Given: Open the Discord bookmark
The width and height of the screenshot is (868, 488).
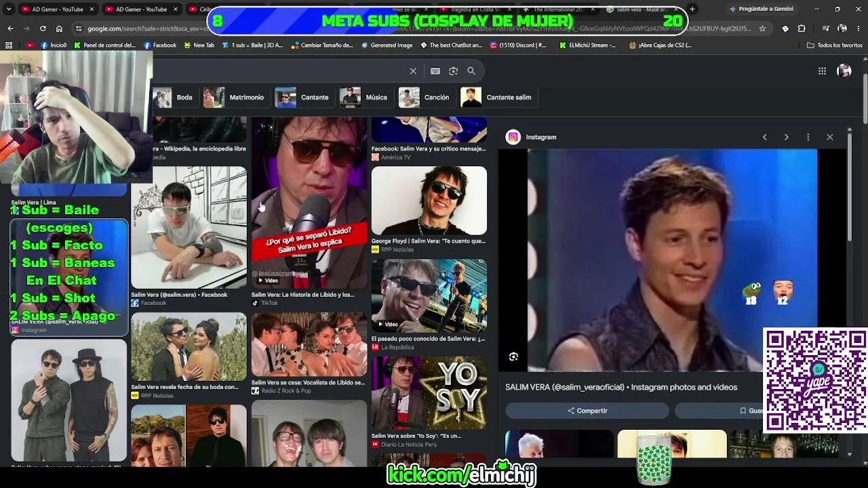Looking at the screenshot, I should [x=517, y=45].
